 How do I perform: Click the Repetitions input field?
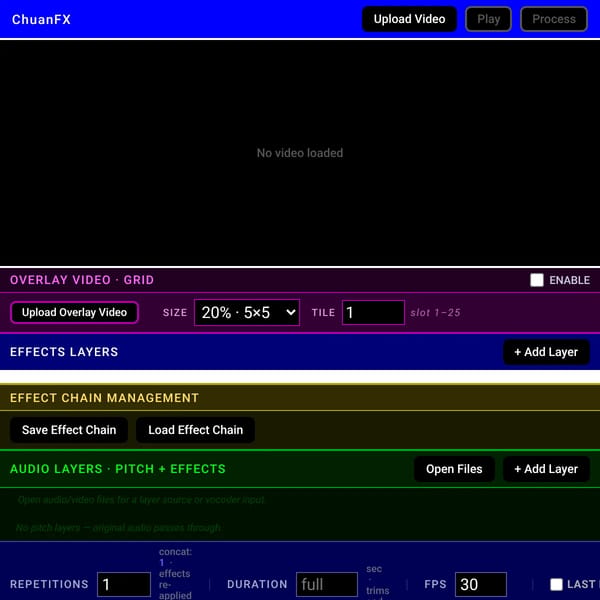tap(124, 584)
